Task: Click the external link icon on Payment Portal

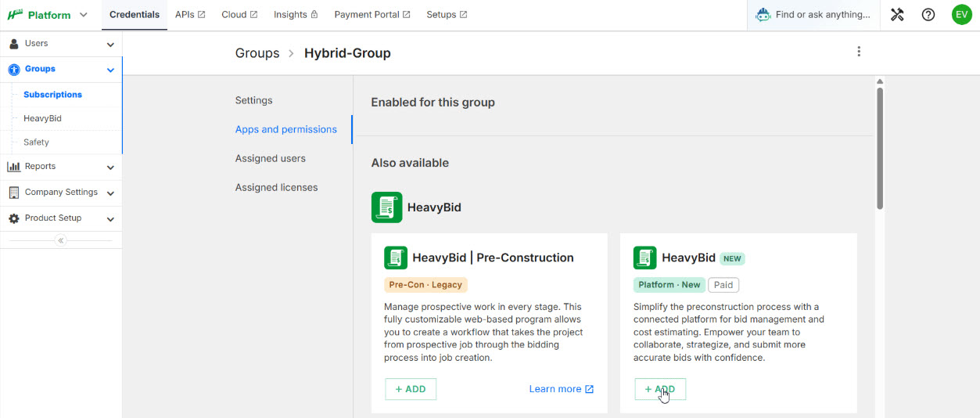Action: (x=406, y=15)
